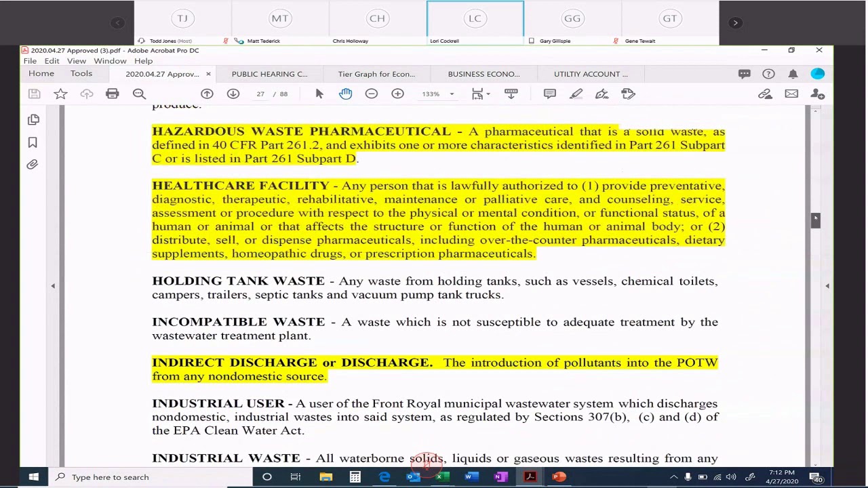The image size is (868, 488).
Task: Select Chris Holloway participant tile
Action: pyautogui.click(x=377, y=23)
